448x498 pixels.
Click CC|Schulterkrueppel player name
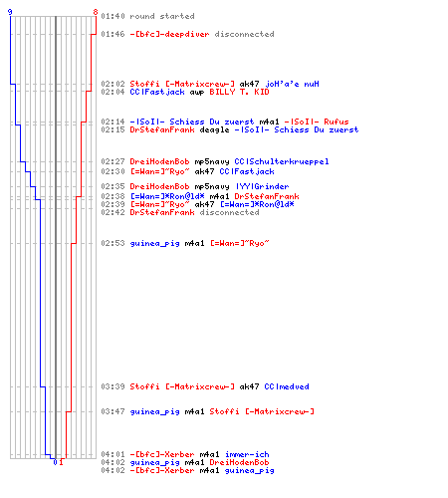(x=282, y=161)
